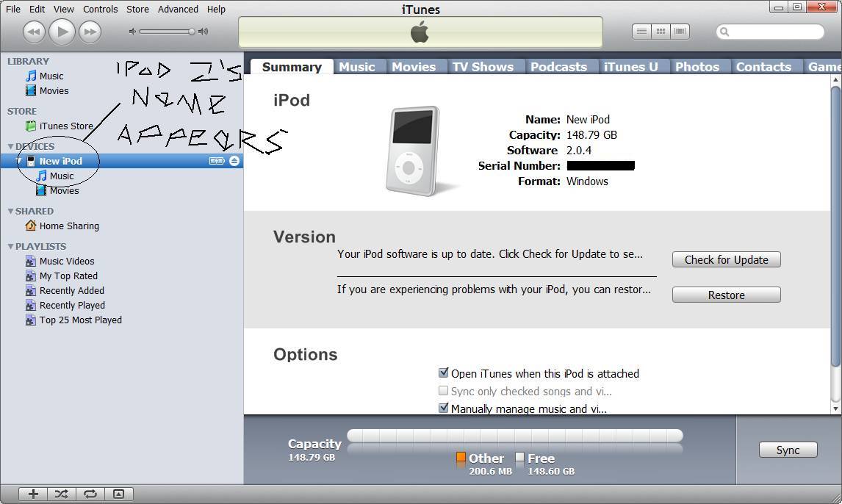
Task: Click the rewind previous track button
Action: click(34, 32)
